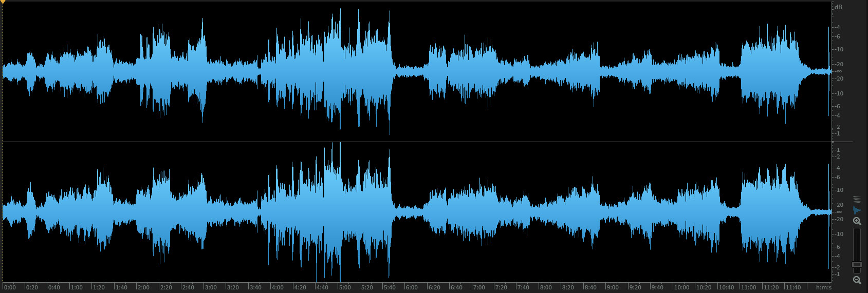Image resolution: width=868 pixels, height=293 pixels.
Task: Click 11:00 on the time ruler
Action: (x=749, y=287)
